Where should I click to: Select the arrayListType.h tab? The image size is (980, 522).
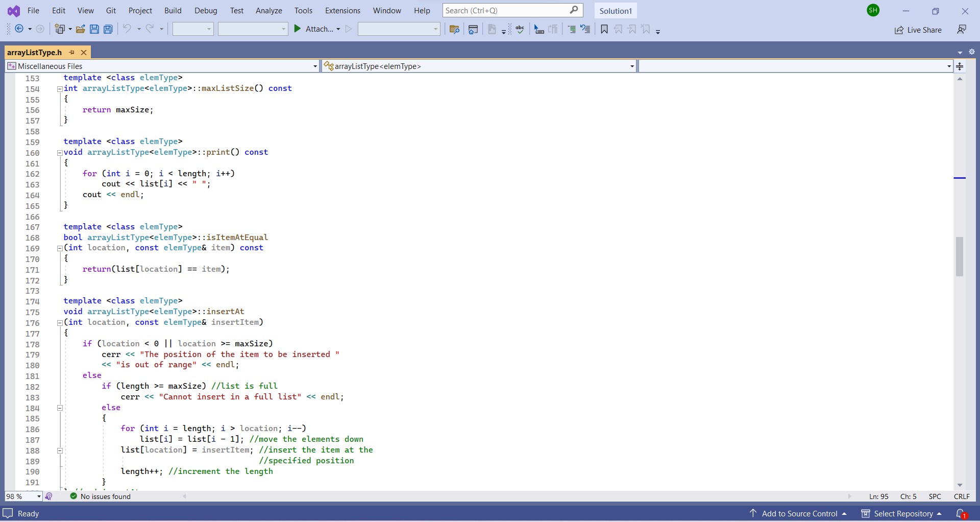[35, 52]
